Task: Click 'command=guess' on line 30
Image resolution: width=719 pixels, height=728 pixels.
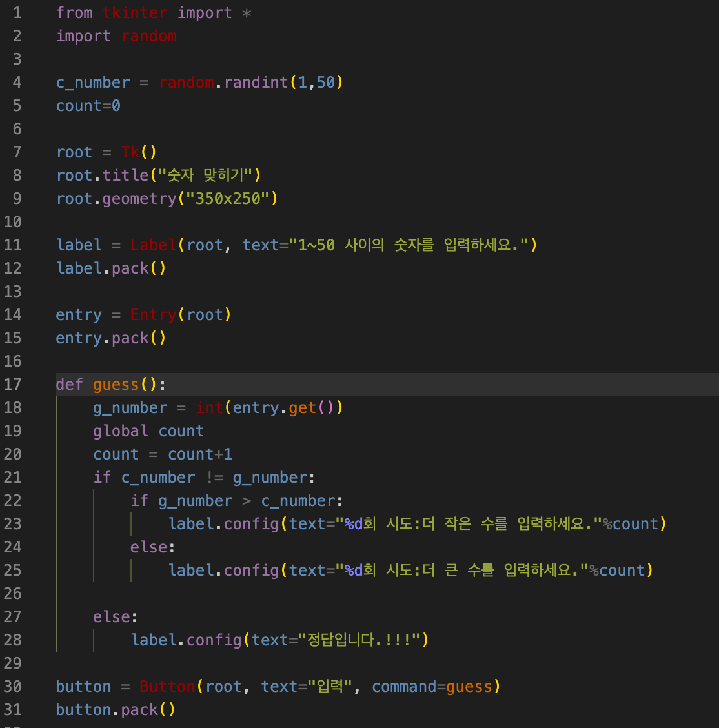Action: coord(432,686)
